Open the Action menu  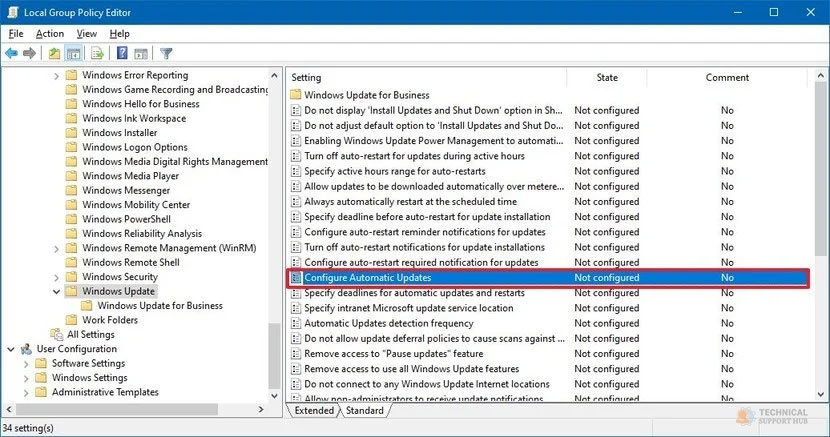50,34
